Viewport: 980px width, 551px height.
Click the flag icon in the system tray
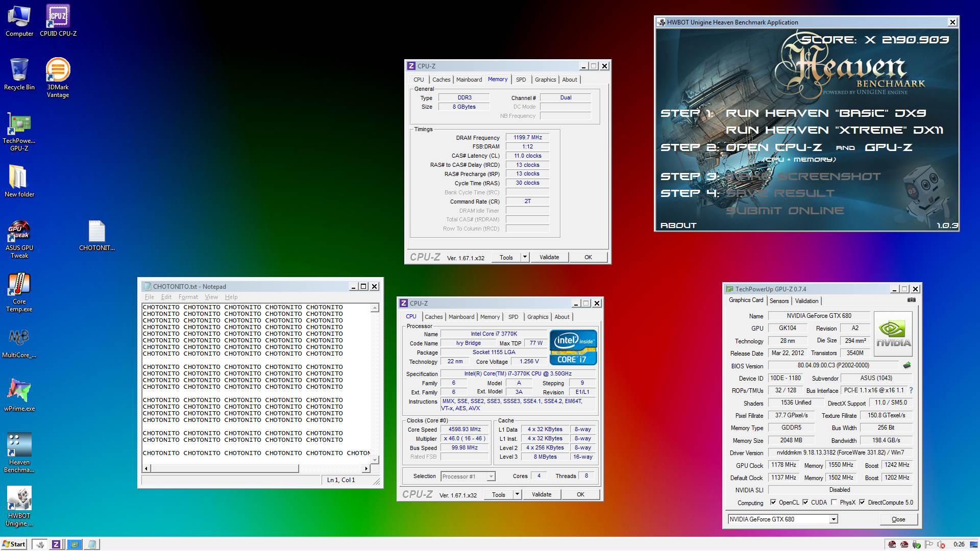coord(929,544)
